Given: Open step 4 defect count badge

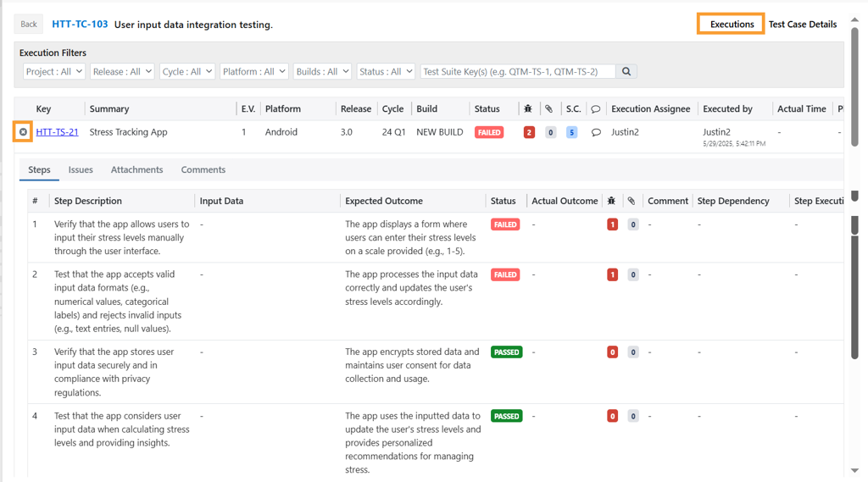Looking at the screenshot, I should coord(612,416).
